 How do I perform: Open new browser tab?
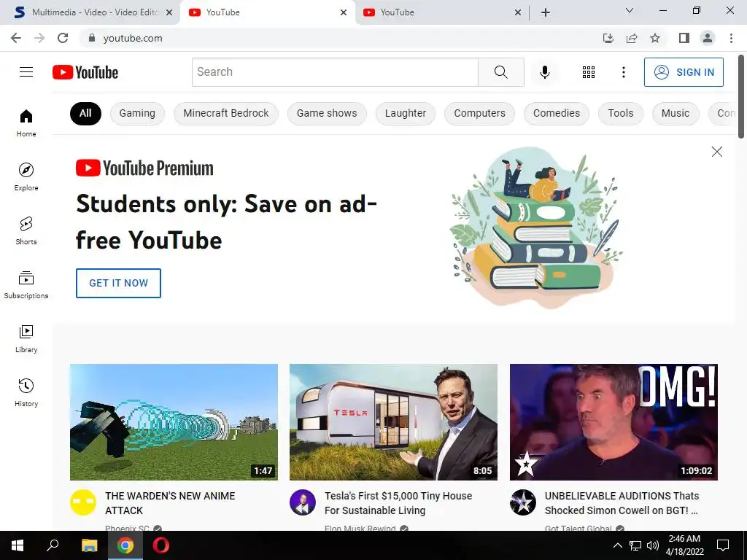coord(546,12)
